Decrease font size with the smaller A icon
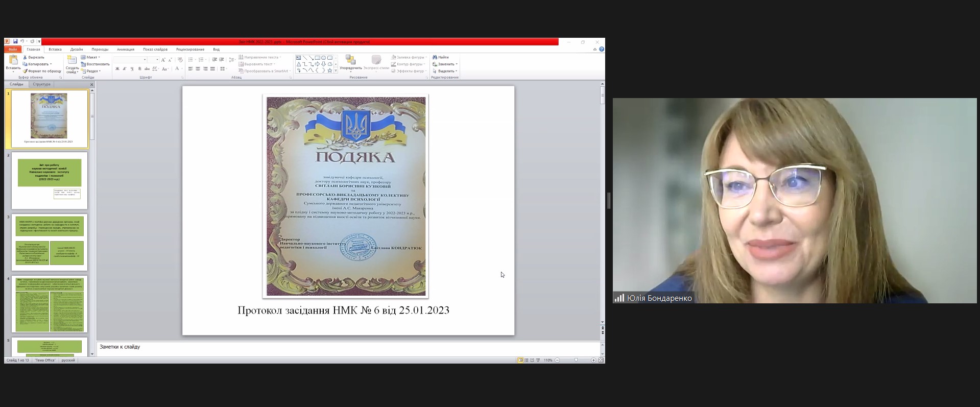The image size is (980, 407). click(170, 60)
